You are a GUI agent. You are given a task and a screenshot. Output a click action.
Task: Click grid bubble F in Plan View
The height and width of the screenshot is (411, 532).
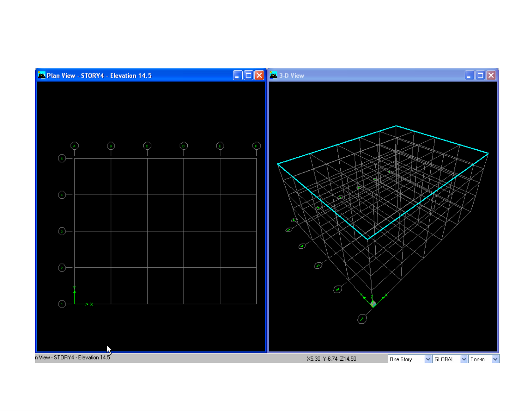[256, 146]
